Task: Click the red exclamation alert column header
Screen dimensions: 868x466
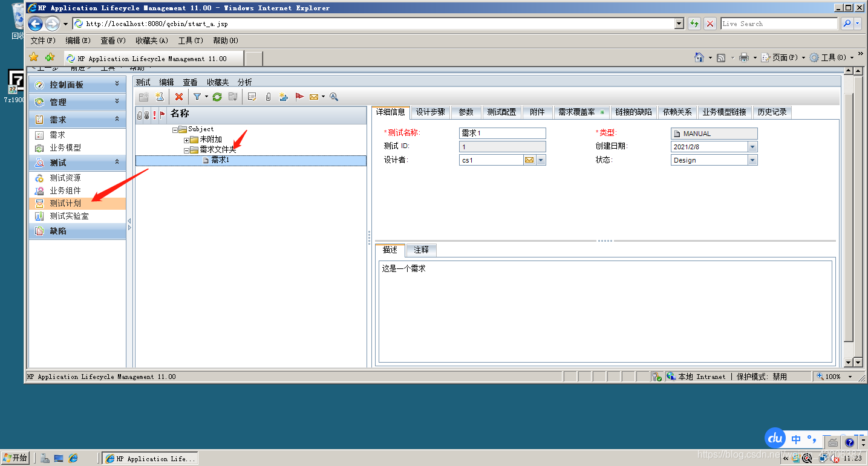Action: 154,114
